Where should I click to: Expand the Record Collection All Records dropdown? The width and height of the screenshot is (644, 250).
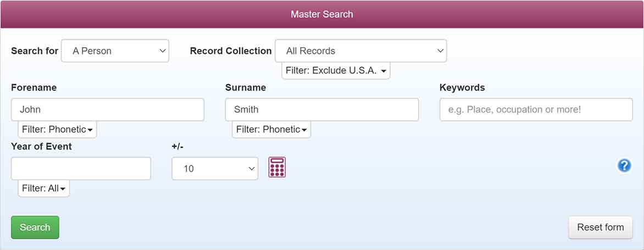pyautogui.click(x=360, y=51)
